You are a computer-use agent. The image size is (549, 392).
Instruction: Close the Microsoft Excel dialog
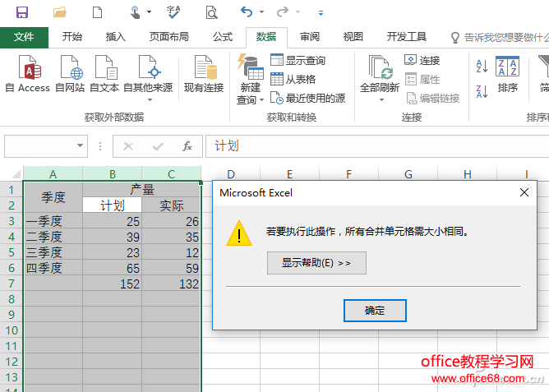524,192
